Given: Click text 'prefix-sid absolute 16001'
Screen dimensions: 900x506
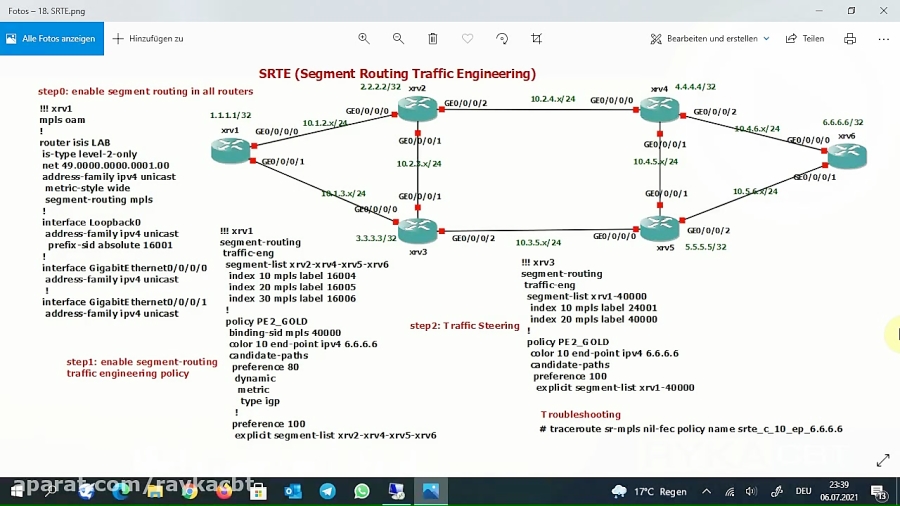Looking at the screenshot, I should click(110, 245).
